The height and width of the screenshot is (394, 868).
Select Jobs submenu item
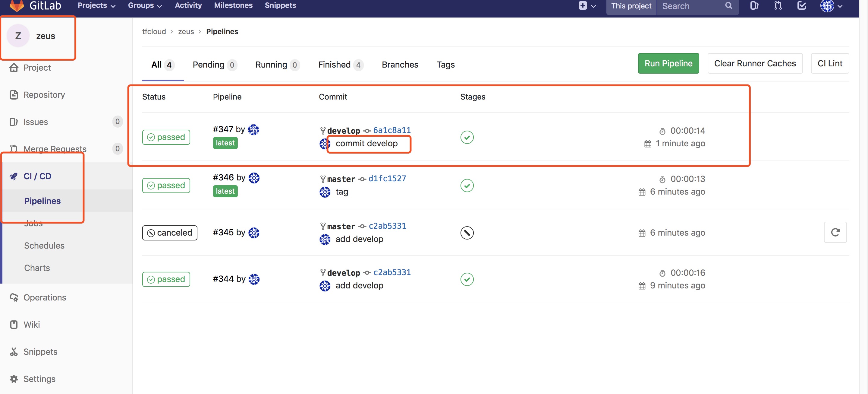coord(33,223)
